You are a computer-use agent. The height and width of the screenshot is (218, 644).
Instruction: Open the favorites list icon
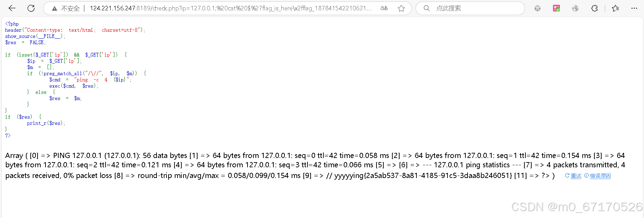click(616, 8)
